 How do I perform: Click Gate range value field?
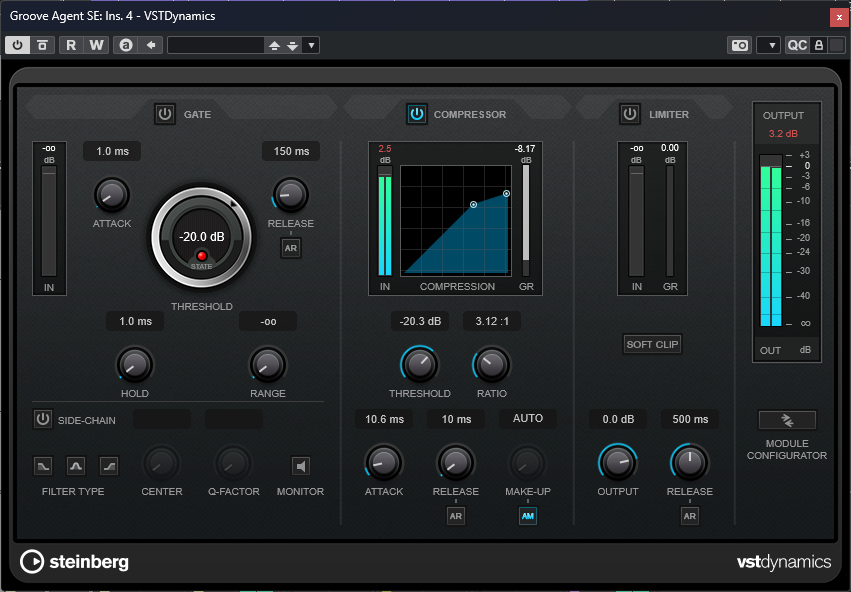point(268,321)
